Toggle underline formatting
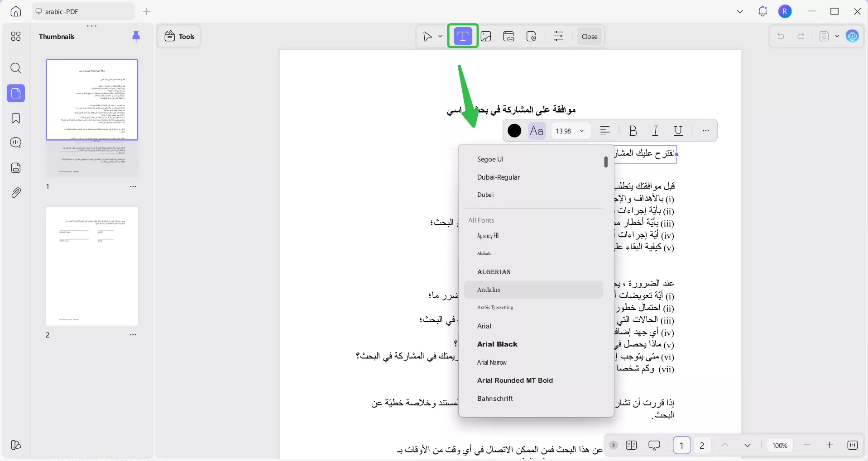Image resolution: width=868 pixels, height=461 pixels. point(678,131)
